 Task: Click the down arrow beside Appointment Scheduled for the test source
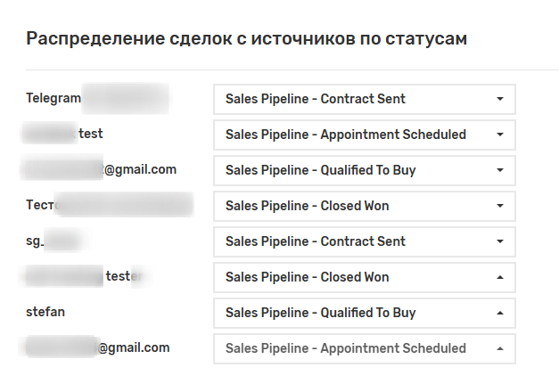click(x=499, y=135)
